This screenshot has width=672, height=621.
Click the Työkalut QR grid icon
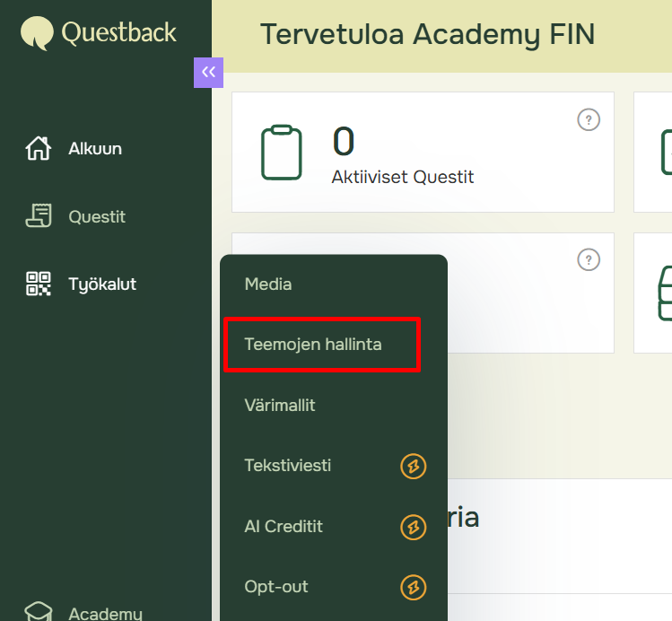(39, 284)
